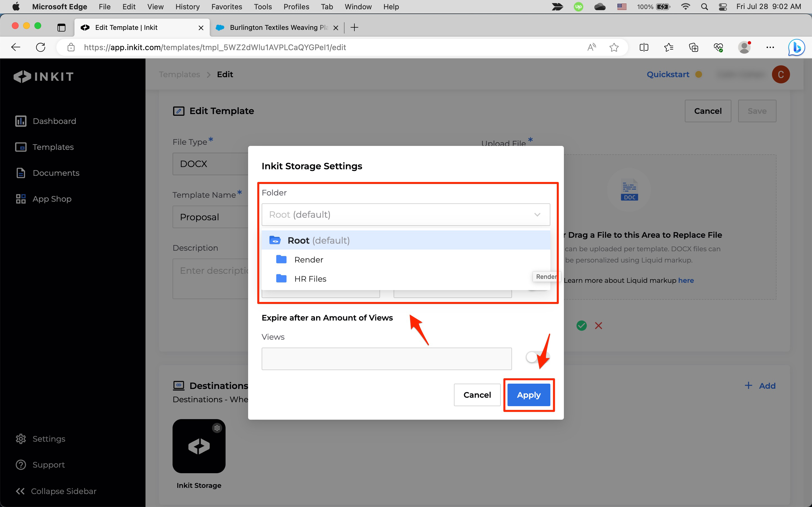
Task: Select Root (default) folder option
Action: coord(318,241)
